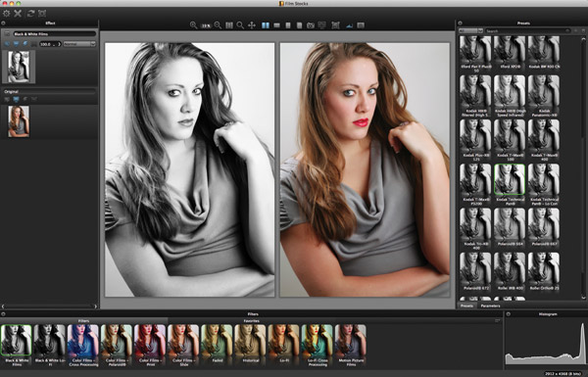The width and height of the screenshot is (588, 377).
Task: Click the Presets Search field
Action: (x=527, y=30)
